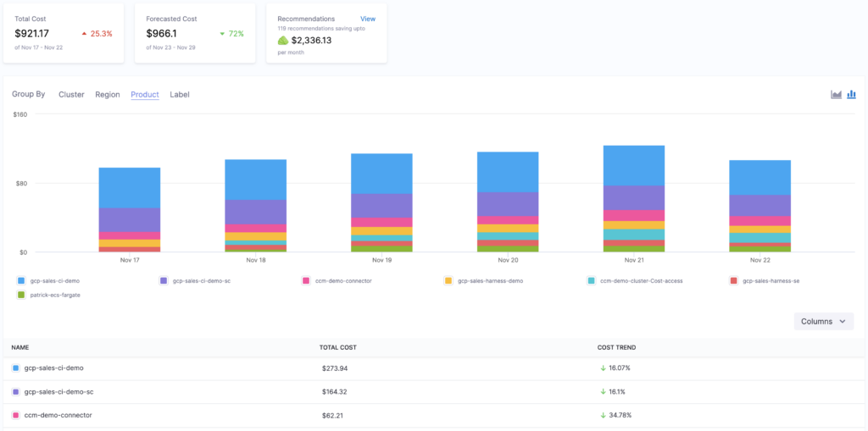
Task: Toggle patrick-ecs-fargate legend swatch
Action: (21, 295)
